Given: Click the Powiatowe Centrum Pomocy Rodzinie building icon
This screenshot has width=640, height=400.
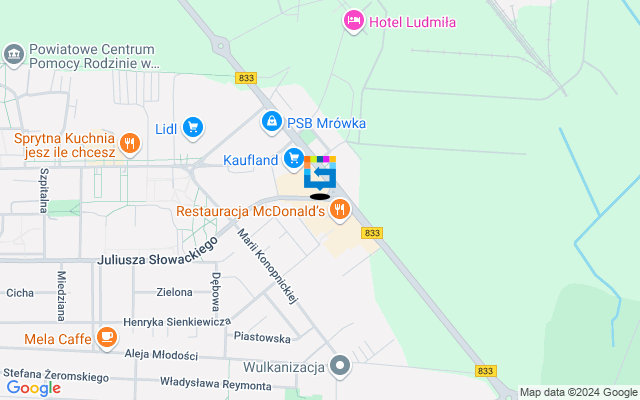Looking at the screenshot, I should (13, 54).
